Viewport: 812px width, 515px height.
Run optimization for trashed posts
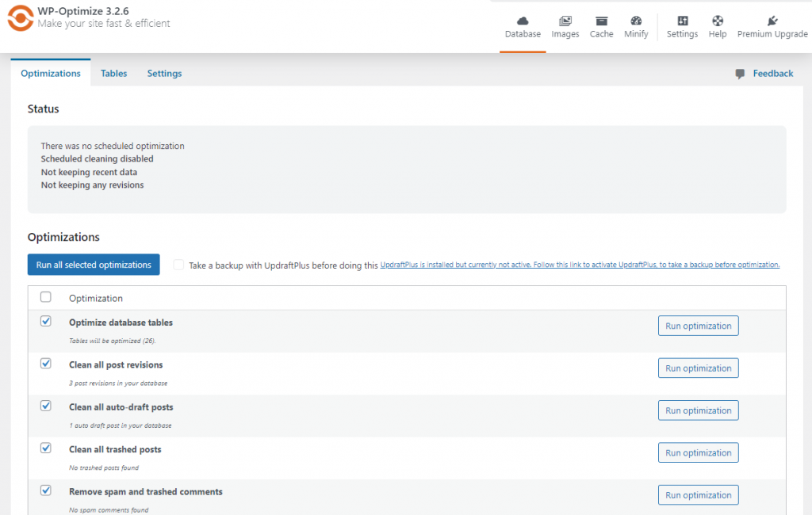coord(698,452)
